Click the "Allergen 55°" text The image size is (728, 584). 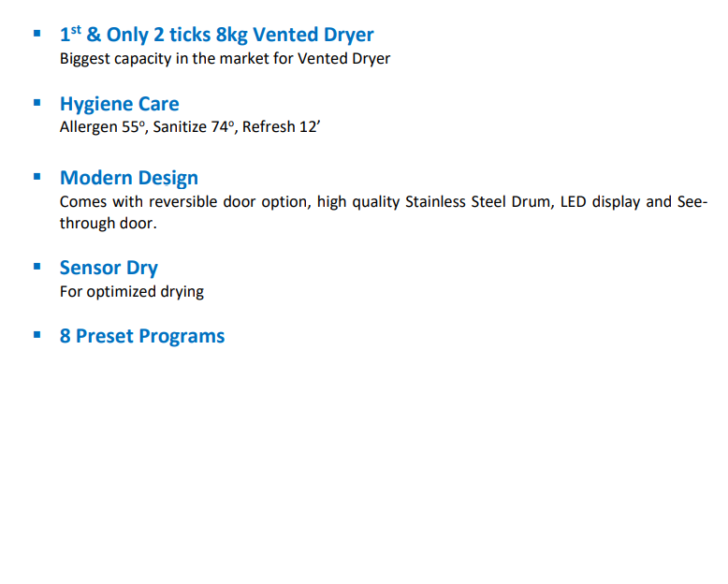click(103, 127)
